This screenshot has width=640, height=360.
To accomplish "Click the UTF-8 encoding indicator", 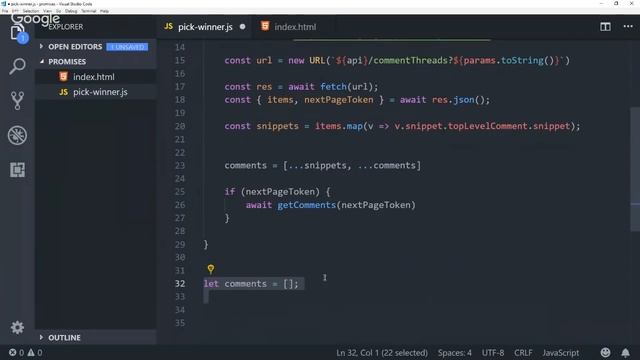I will pos(493,353).
